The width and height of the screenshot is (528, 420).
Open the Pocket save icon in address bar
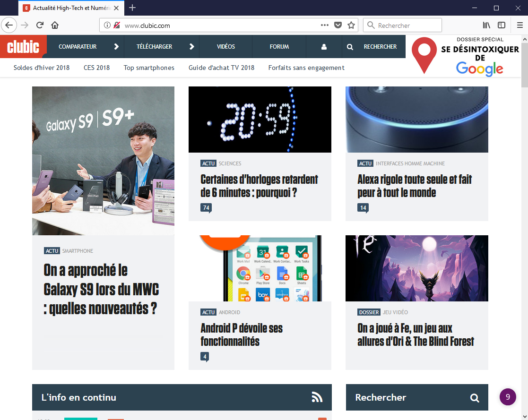click(x=338, y=26)
